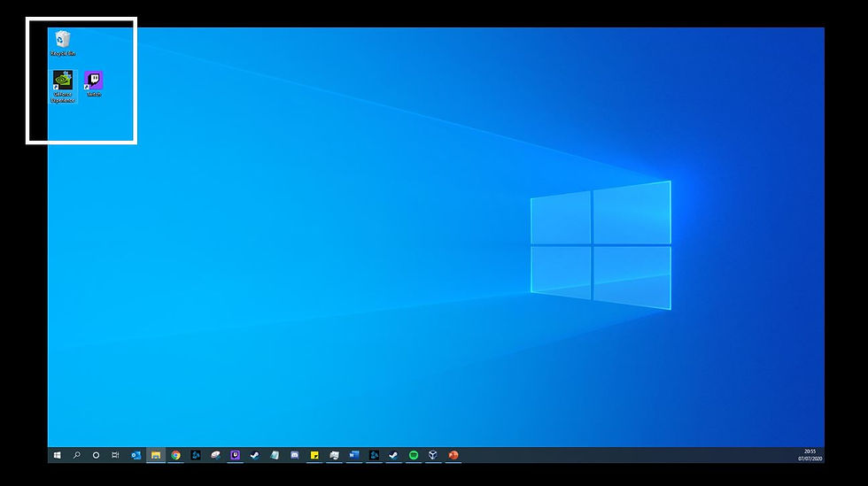Screen dimensions: 868x486
Task: Open the Steam icon right of Twitch
Action: click(x=255, y=455)
